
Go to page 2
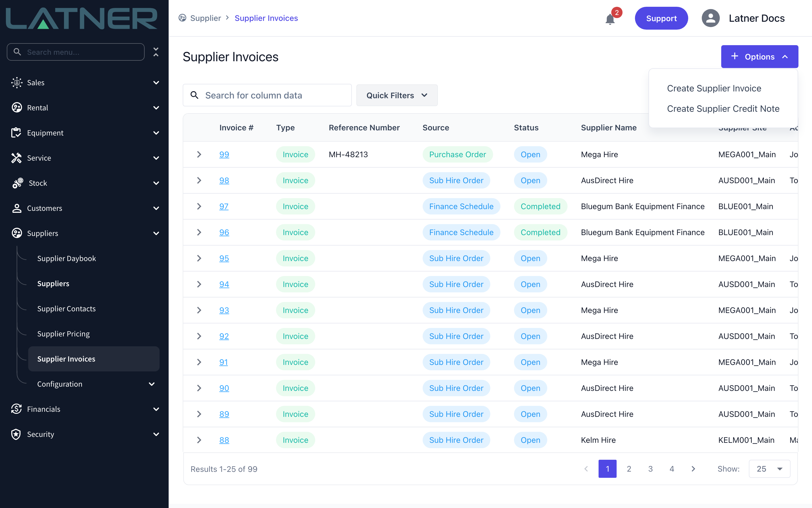click(x=629, y=469)
